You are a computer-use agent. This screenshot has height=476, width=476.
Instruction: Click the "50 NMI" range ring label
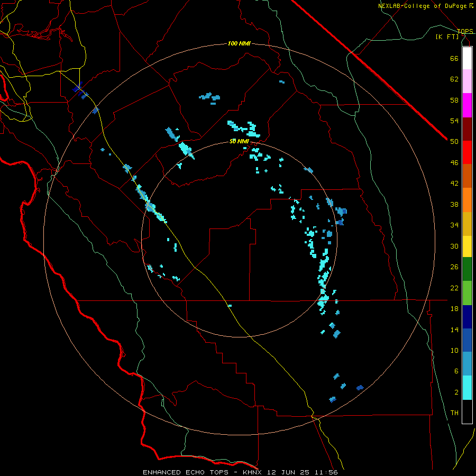pyautogui.click(x=239, y=141)
